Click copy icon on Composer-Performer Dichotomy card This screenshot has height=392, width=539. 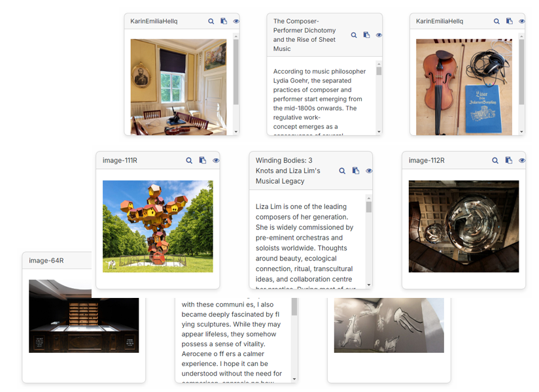point(366,35)
